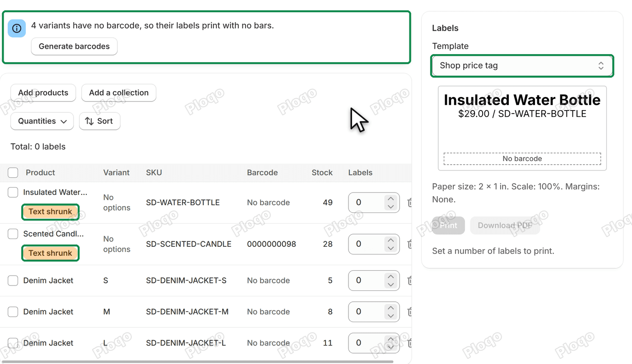The height and width of the screenshot is (364, 632).
Task: Decrease label count for SD-WATER-BOTTLE
Action: tap(391, 207)
